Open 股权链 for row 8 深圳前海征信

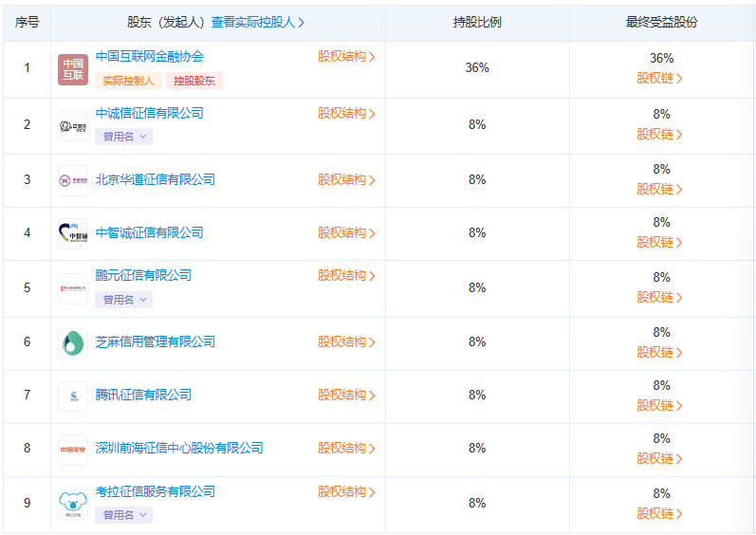[x=659, y=458]
